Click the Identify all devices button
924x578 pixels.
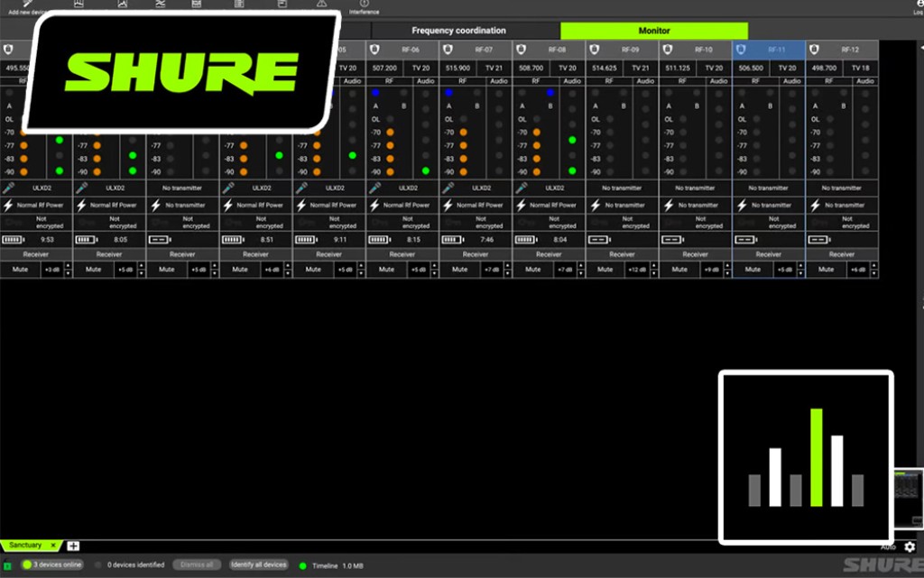[x=259, y=564]
